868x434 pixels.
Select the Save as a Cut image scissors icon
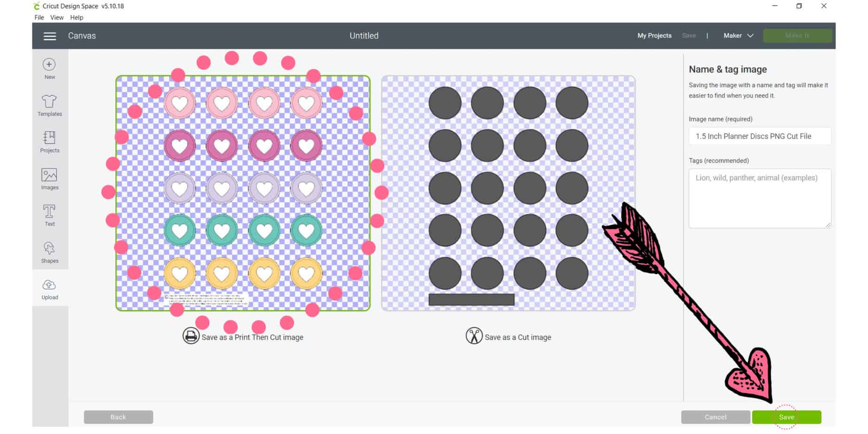coord(474,336)
